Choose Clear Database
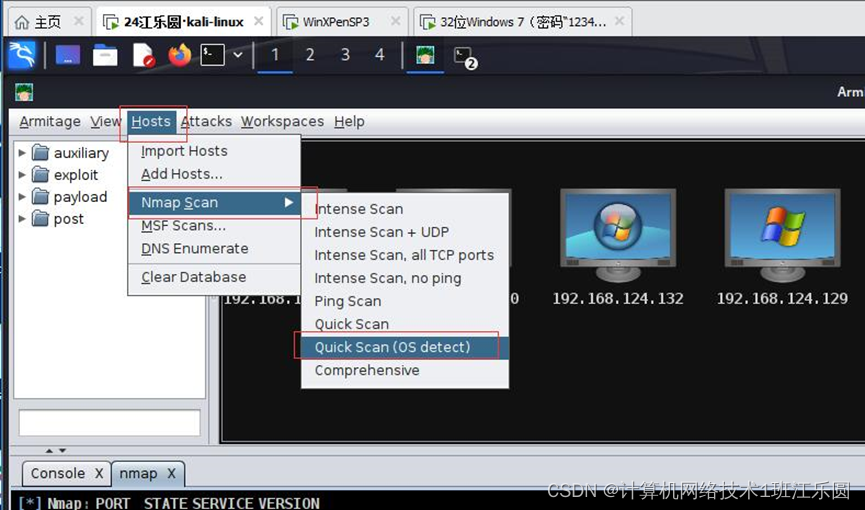 (x=214, y=277)
